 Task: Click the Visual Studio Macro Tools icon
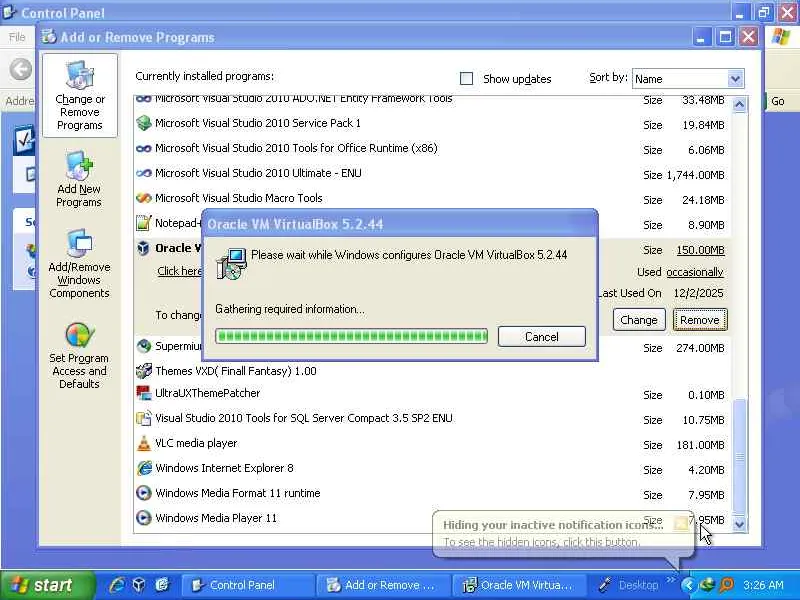(144, 198)
